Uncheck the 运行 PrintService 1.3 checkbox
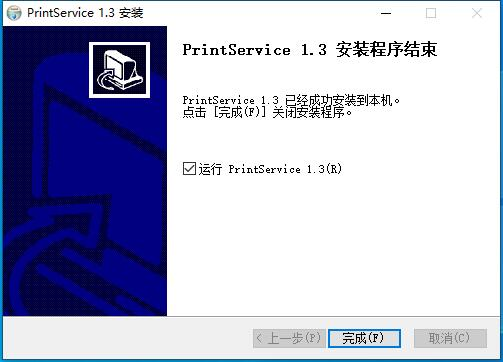This screenshot has width=503, height=362. 189,169
